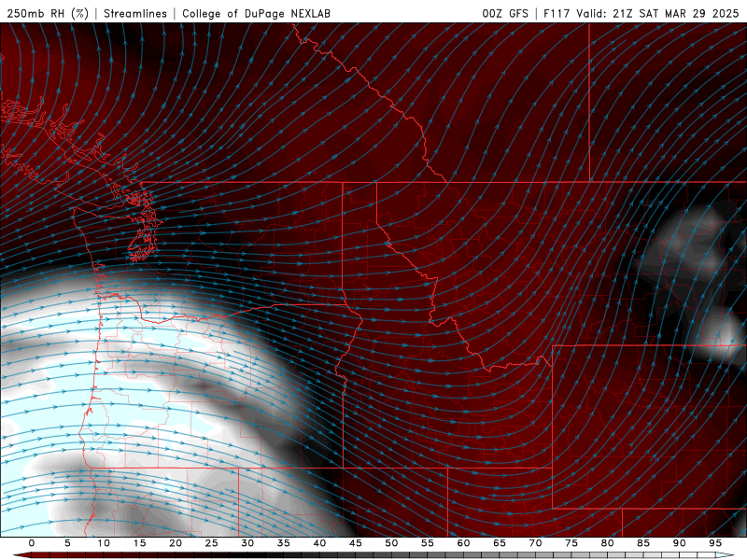Click the "Streamlines" label in header
The image size is (747, 560).
click(135, 13)
